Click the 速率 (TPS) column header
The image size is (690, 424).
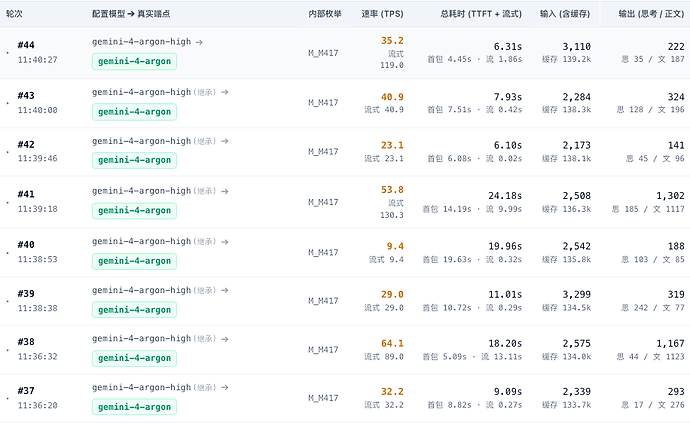pos(382,14)
